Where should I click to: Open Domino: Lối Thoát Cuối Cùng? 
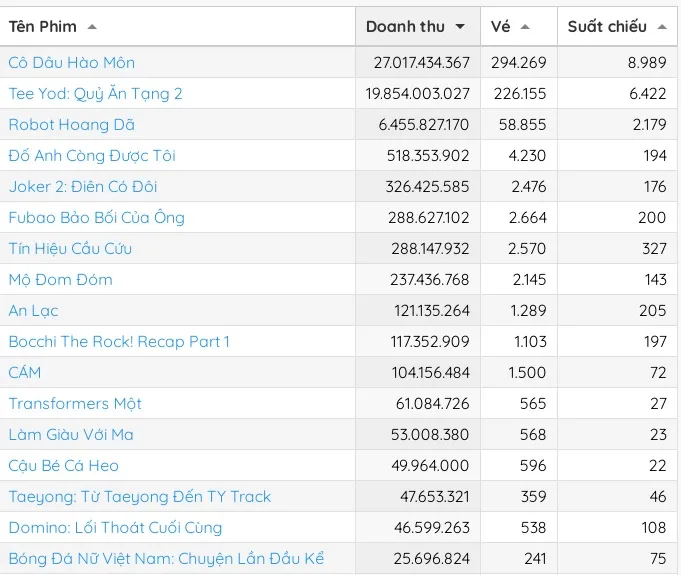[115, 527]
